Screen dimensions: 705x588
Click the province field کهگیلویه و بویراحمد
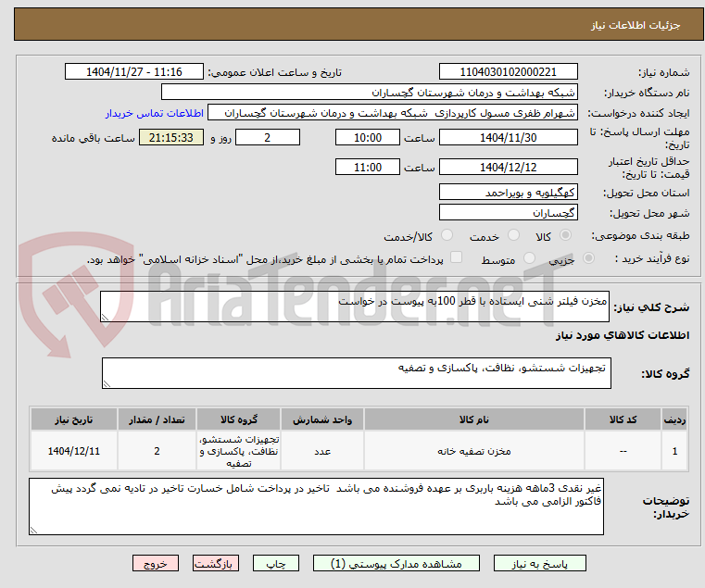[508, 193]
